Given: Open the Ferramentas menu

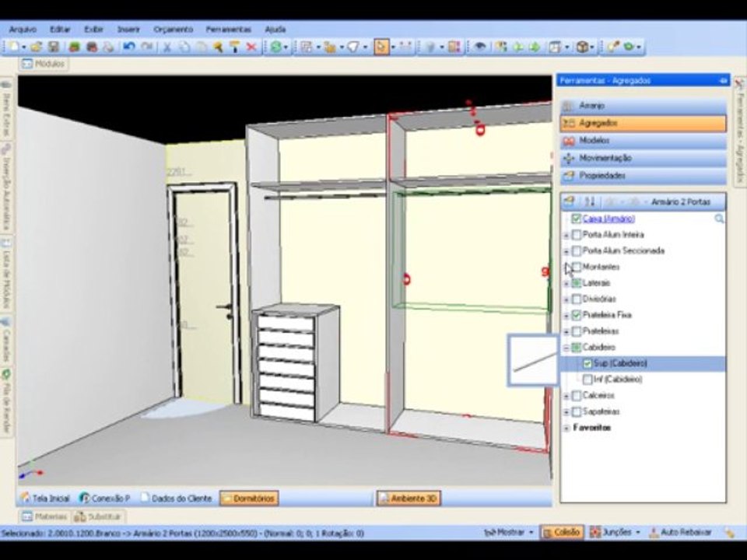Looking at the screenshot, I should [x=228, y=30].
